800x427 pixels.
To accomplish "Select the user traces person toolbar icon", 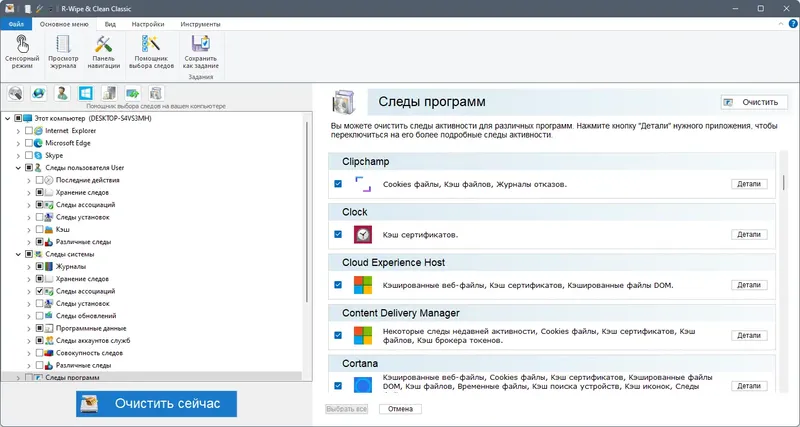I will (x=62, y=93).
